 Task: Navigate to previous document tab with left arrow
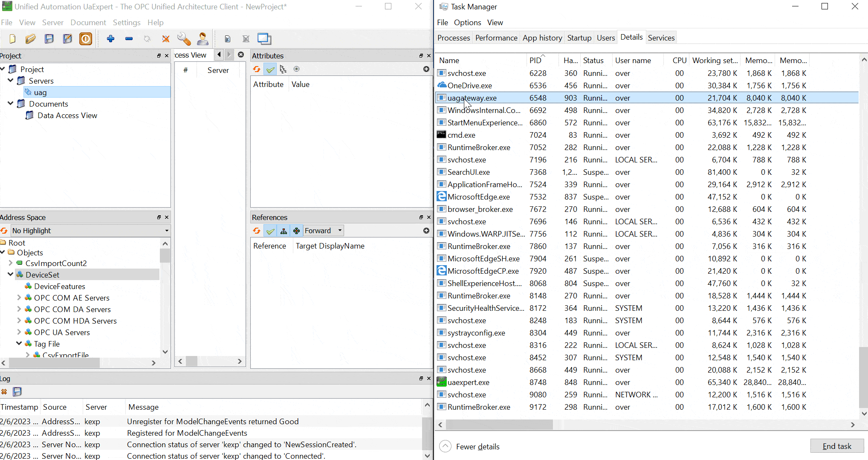pos(219,55)
